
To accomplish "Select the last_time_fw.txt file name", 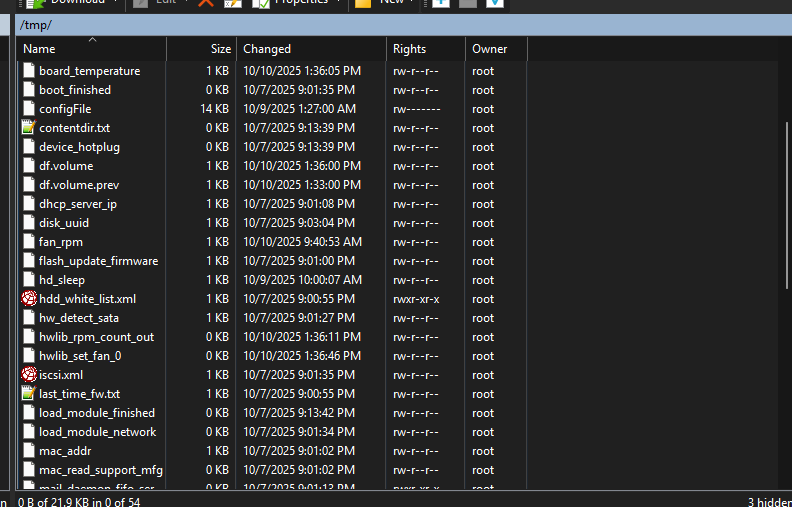I will click(80, 394).
